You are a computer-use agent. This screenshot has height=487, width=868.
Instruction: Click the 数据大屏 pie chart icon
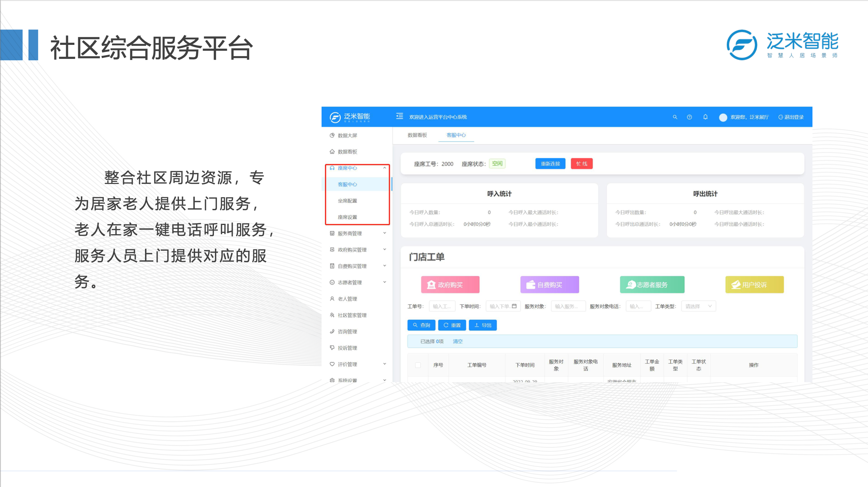click(x=332, y=135)
